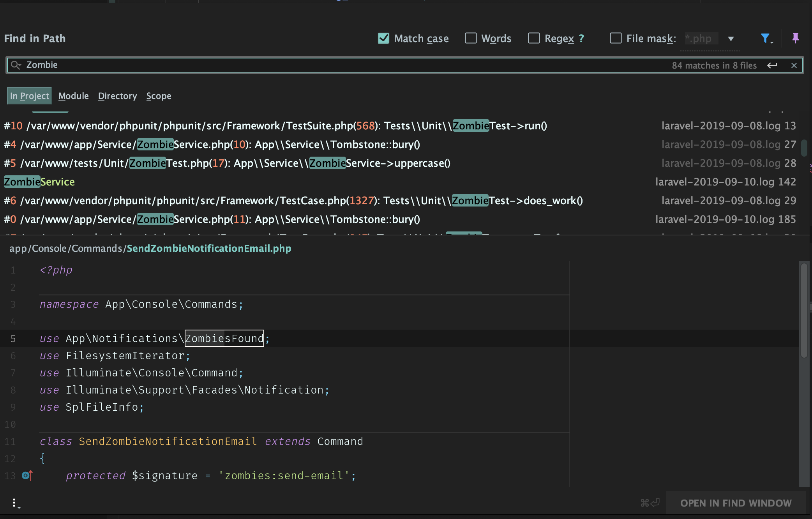Click the override gutter icon on line 13
This screenshot has height=519, width=812.
coord(27,475)
